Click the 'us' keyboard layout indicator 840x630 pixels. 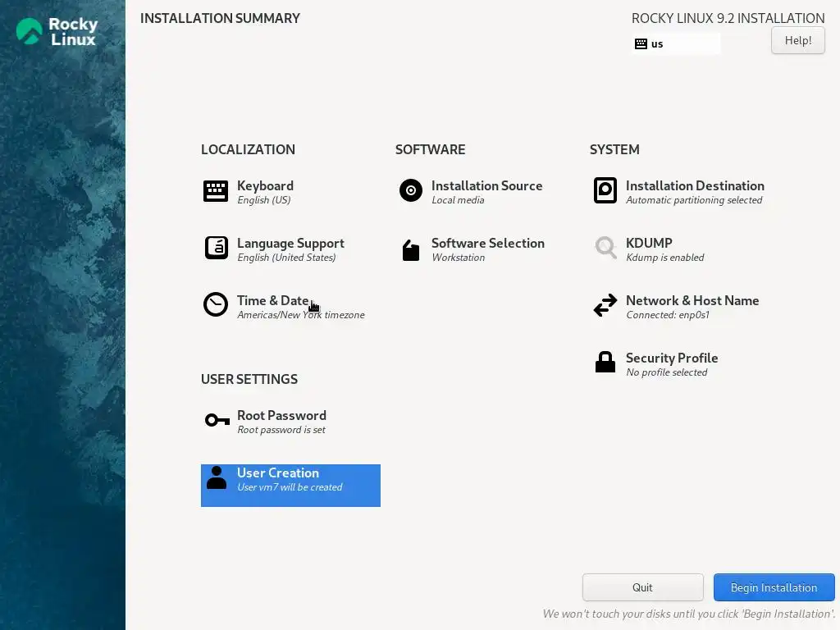click(x=676, y=44)
